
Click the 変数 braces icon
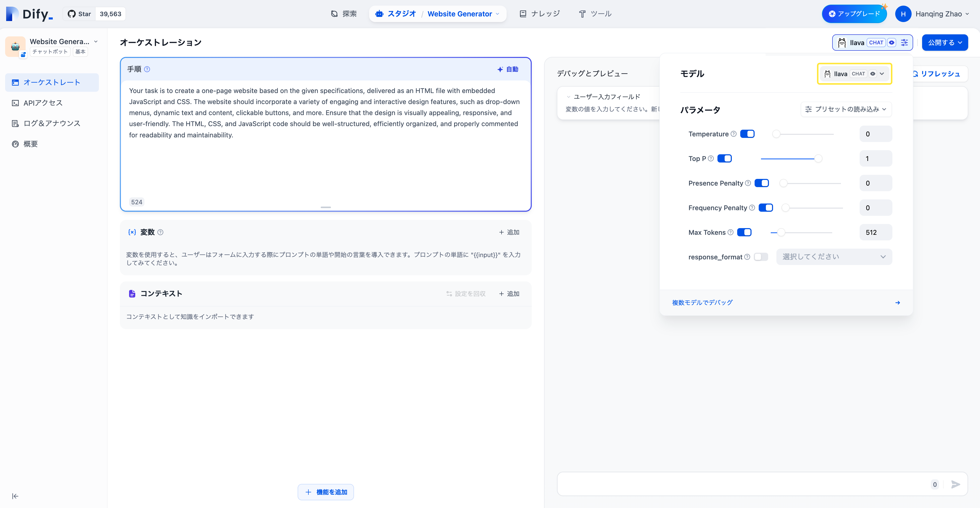point(132,232)
